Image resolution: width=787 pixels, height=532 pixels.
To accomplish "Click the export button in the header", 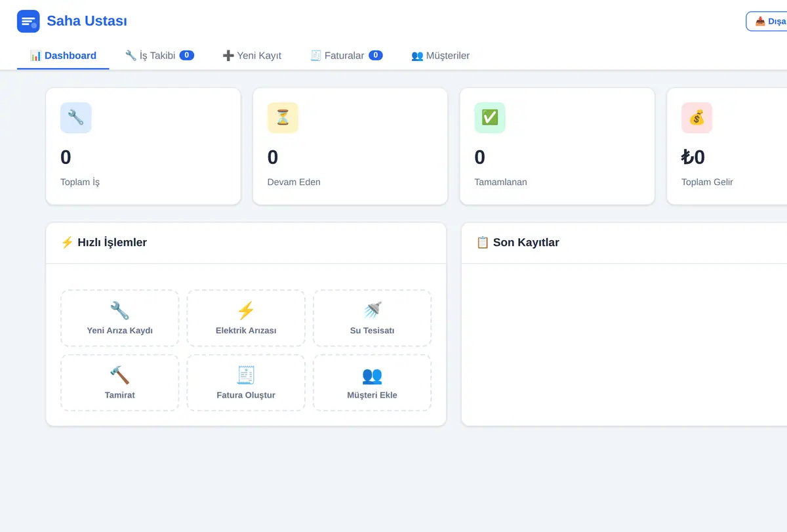I will coord(767,21).
